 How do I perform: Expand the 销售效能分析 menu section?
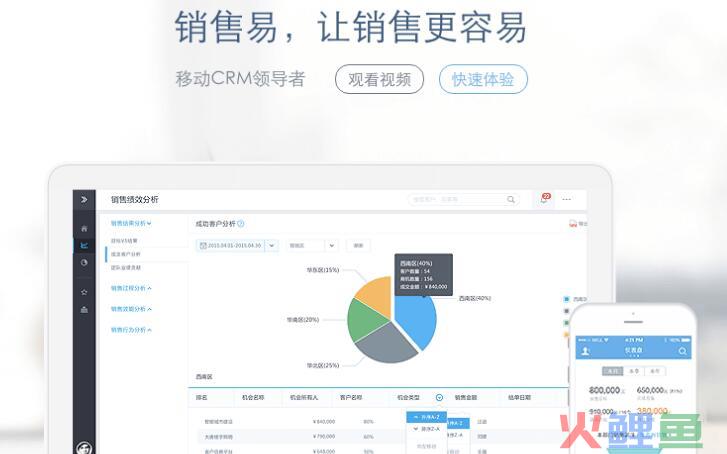pyautogui.click(x=131, y=309)
